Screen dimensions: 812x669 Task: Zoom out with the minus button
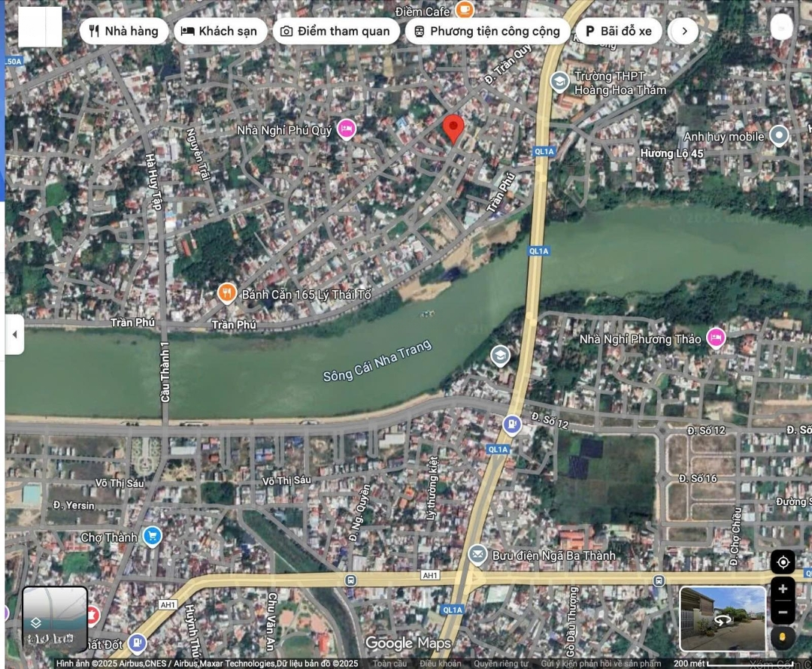click(x=783, y=612)
